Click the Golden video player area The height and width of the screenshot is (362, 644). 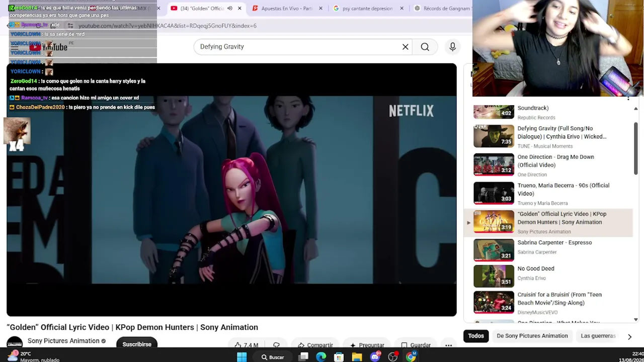(x=231, y=190)
